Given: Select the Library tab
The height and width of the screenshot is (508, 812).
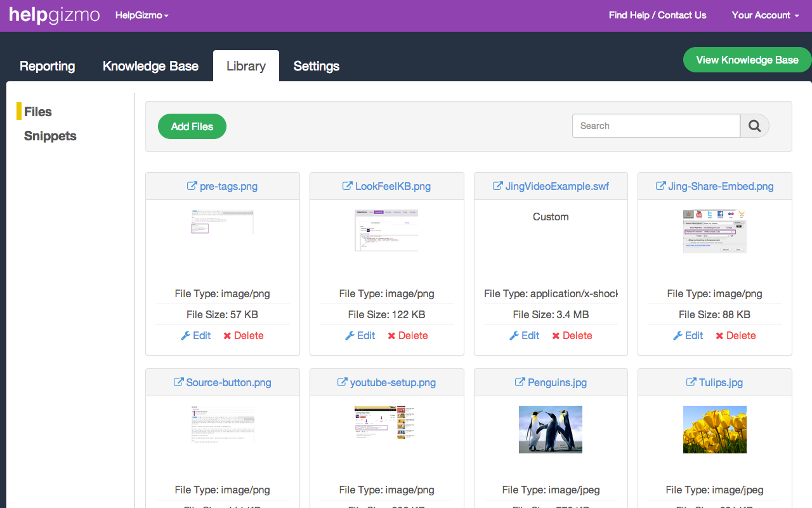Looking at the screenshot, I should tap(246, 66).
